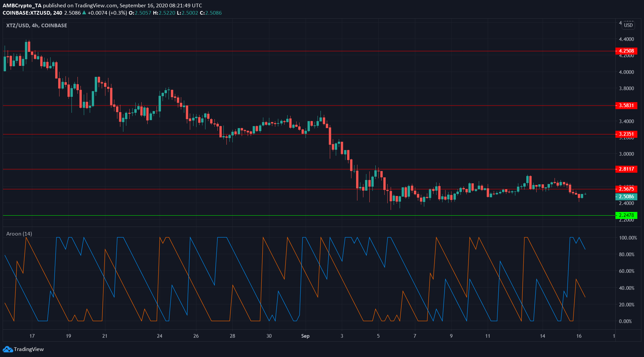Viewport: 644px width, 357px height.
Task: Click the 2.5675 resistance price label
Action: click(x=626, y=189)
